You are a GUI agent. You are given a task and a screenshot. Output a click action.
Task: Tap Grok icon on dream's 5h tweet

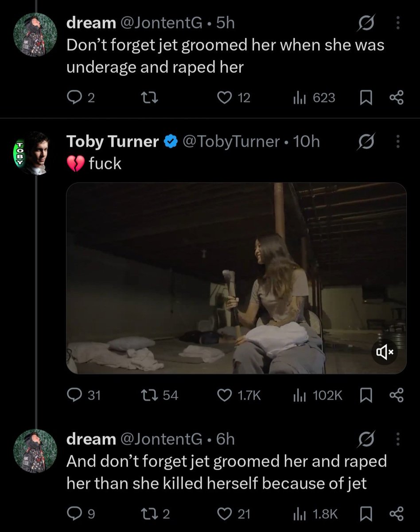click(x=368, y=23)
